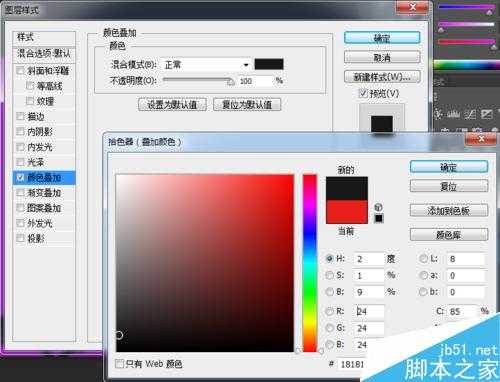Pick a color in the saturation-brightness field
The height and width of the screenshot is (382, 500).
(x=205, y=263)
